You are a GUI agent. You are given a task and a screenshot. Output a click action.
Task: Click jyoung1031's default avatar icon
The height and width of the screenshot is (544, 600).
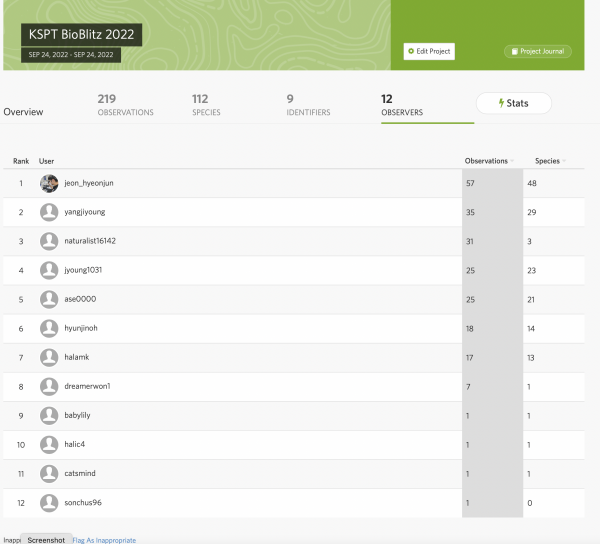tap(49, 270)
